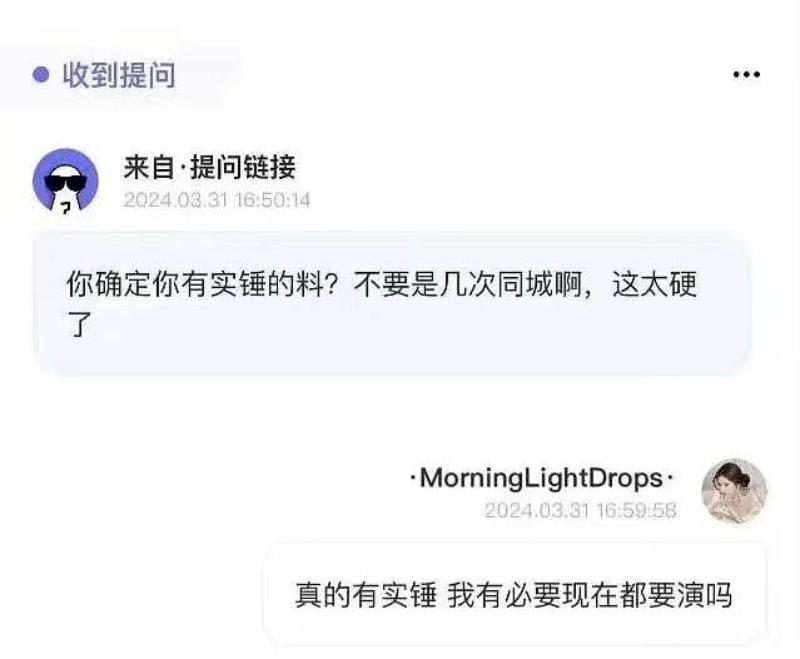Select the 16:59:58 reply timestamp

coord(637,510)
